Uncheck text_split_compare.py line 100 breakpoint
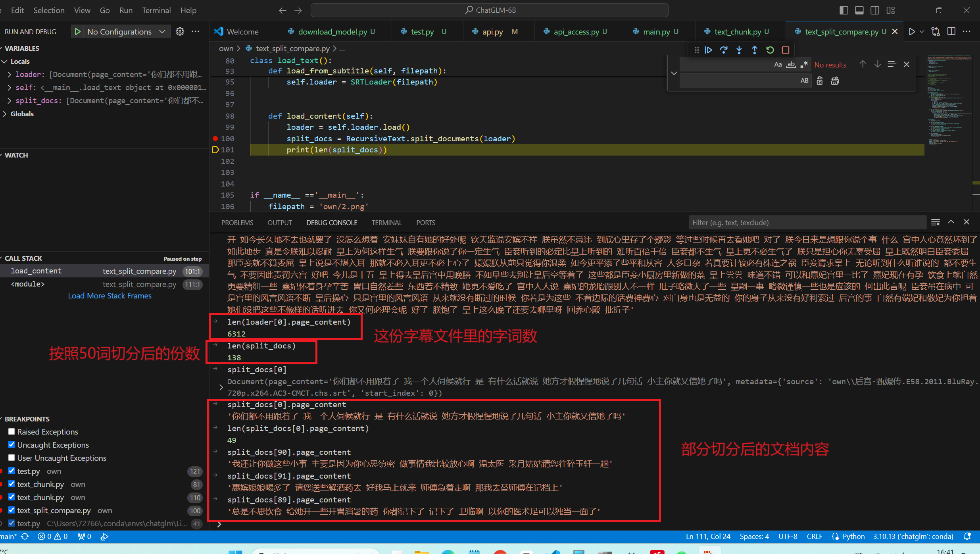980x554 pixels. coord(12,510)
